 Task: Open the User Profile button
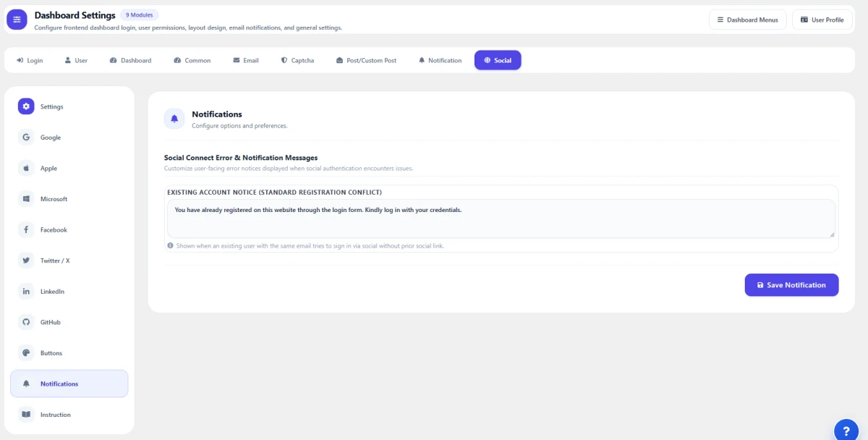tap(822, 20)
